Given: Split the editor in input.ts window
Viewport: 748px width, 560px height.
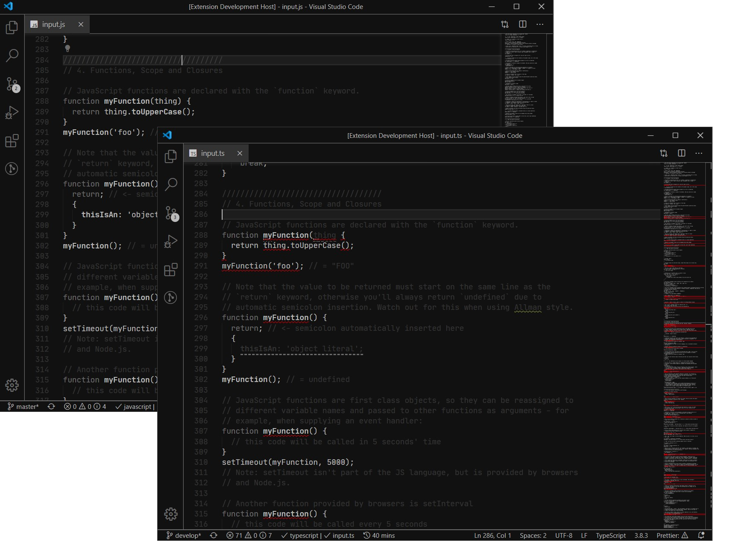Looking at the screenshot, I should (x=681, y=153).
